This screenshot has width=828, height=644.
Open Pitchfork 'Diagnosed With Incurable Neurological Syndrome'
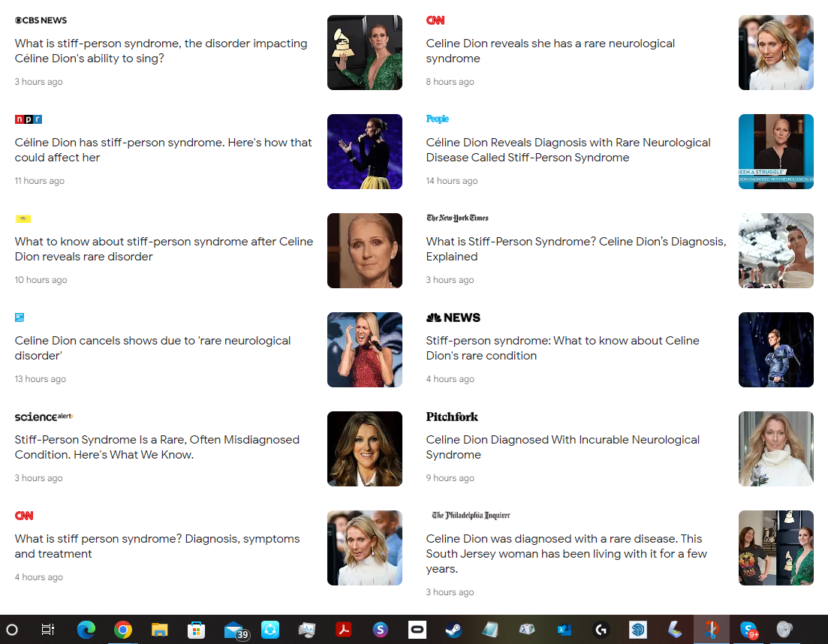pyautogui.click(x=563, y=447)
